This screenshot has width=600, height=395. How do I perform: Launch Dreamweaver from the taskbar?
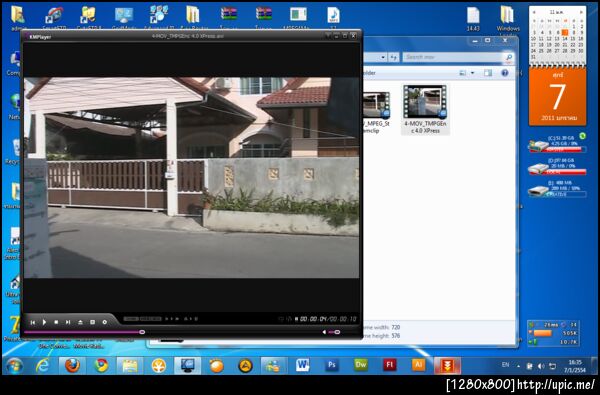click(360, 366)
